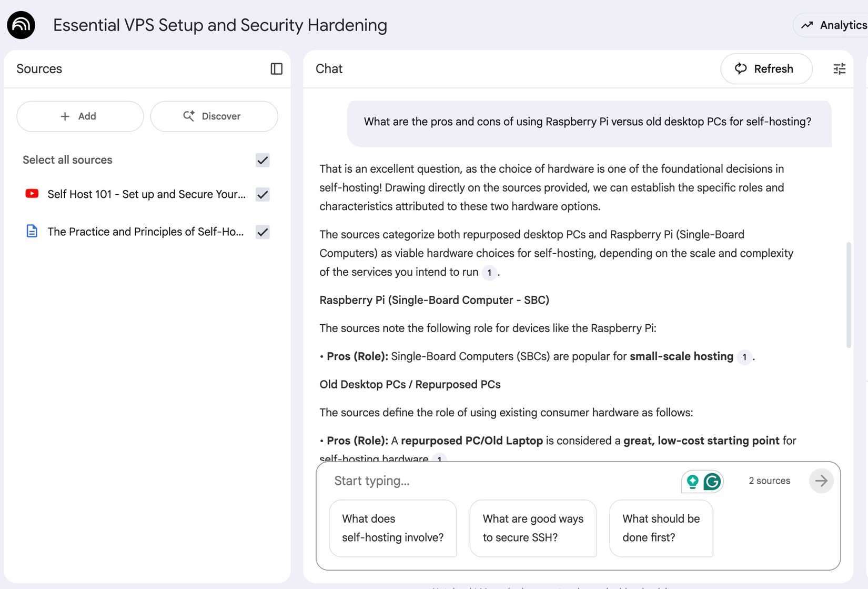Click the NotebookLM logo icon
Image resolution: width=868 pixels, height=589 pixels.
tap(21, 25)
